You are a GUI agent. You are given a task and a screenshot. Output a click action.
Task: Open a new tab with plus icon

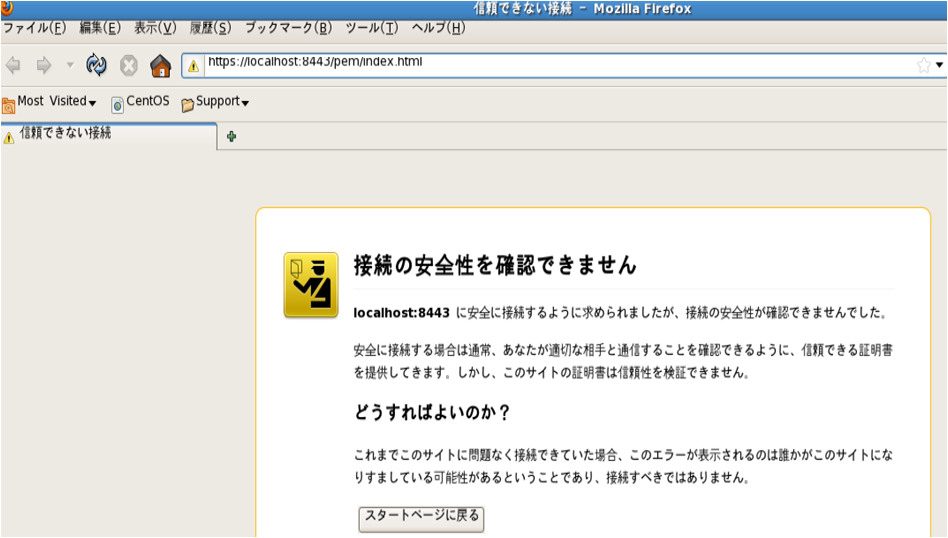pyautogui.click(x=231, y=137)
